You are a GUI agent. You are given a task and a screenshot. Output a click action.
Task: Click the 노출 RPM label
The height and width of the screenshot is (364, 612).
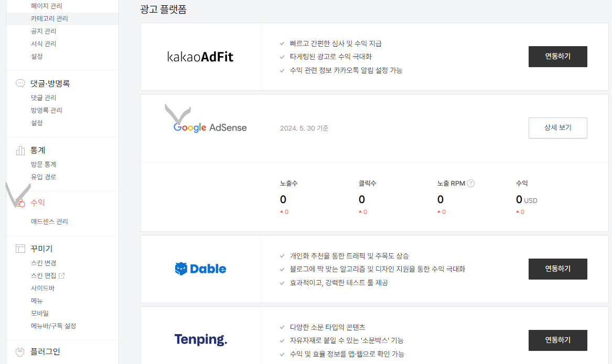click(451, 183)
